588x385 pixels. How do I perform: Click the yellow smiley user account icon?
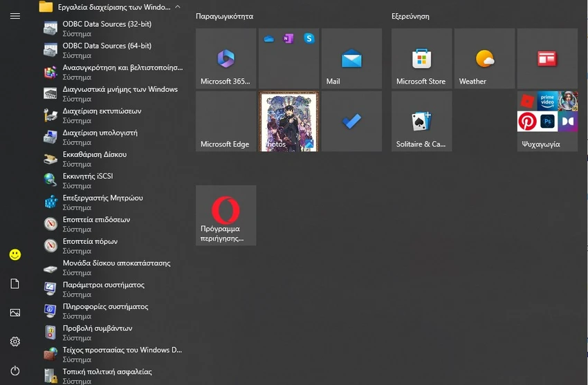pos(15,254)
